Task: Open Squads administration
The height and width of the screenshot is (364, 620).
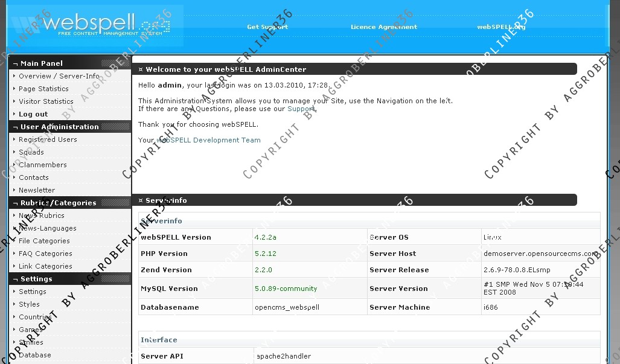Action: coord(31,152)
